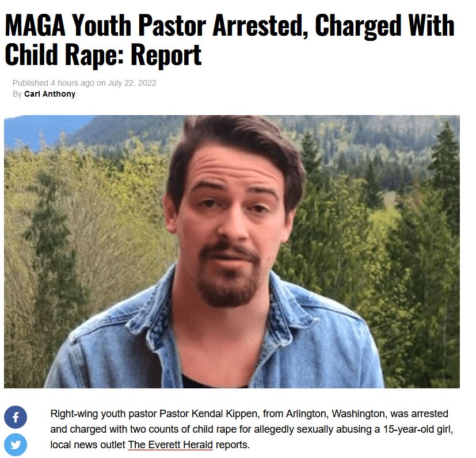
Task: Share the article on Facebook
Action: 16,417
